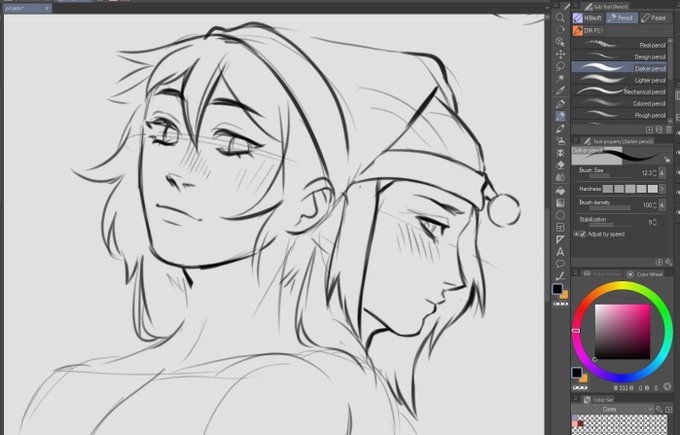Screen dimensions: 680x435
Task: Expand Hardness options arrow
Action: tap(662, 189)
